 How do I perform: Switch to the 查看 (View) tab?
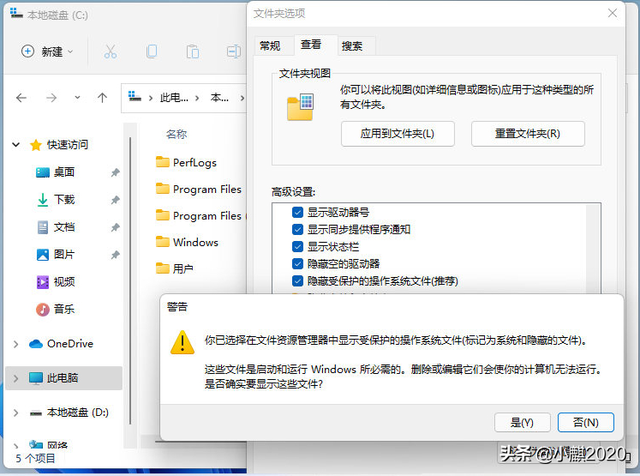click(311, 44)
